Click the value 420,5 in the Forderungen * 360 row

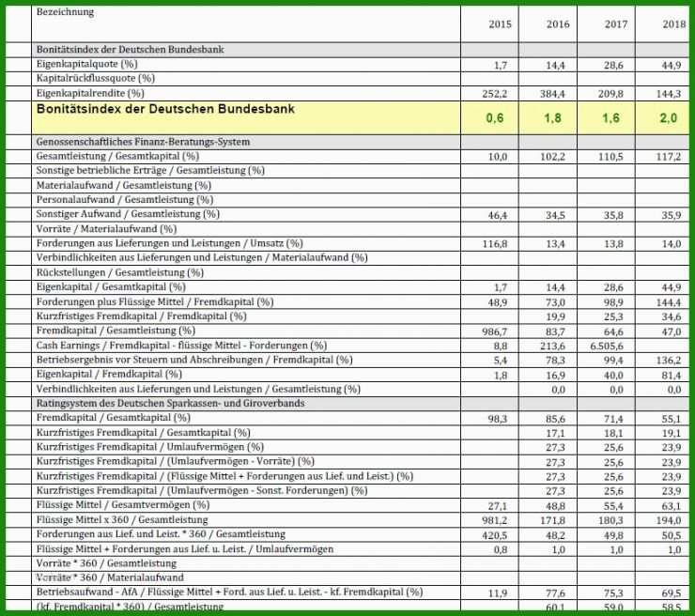[495, 536]
